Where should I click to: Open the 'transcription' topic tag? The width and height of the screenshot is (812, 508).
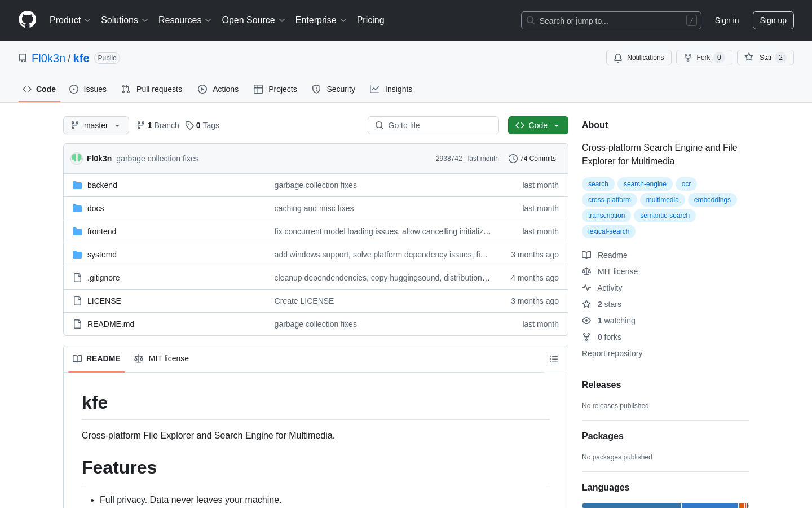(607, 216)
